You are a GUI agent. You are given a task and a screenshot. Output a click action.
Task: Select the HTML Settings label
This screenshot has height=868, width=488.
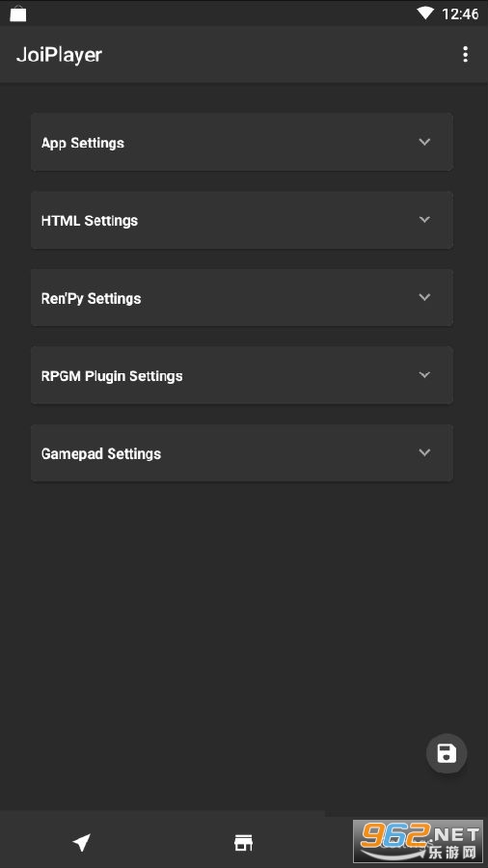(89, 220)
